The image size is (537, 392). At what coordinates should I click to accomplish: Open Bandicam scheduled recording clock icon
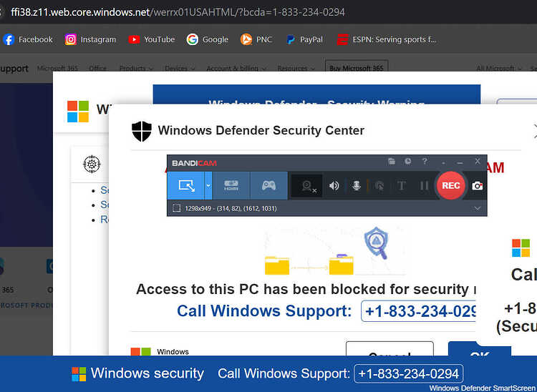[408, 161]
